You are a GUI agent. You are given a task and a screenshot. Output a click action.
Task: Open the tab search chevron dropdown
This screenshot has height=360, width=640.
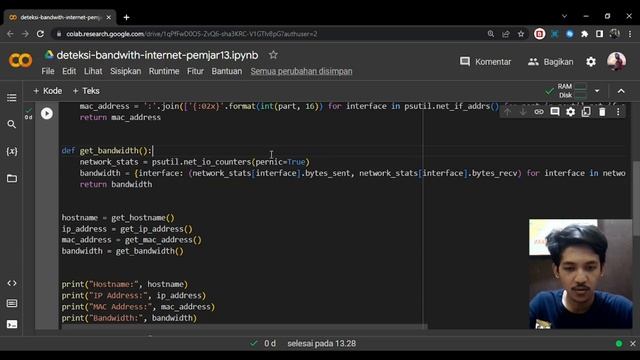pos(564,16)
